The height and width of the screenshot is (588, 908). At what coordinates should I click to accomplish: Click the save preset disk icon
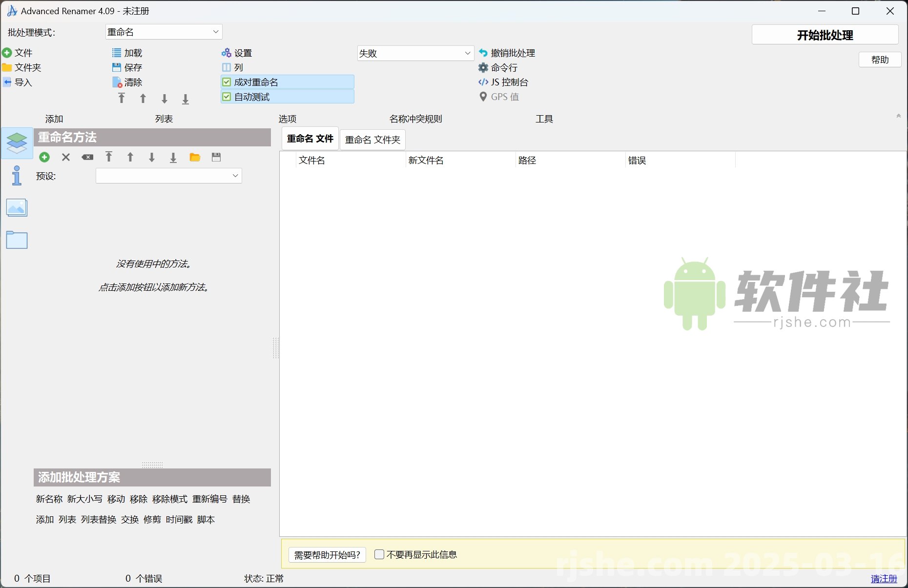(216, 157)
